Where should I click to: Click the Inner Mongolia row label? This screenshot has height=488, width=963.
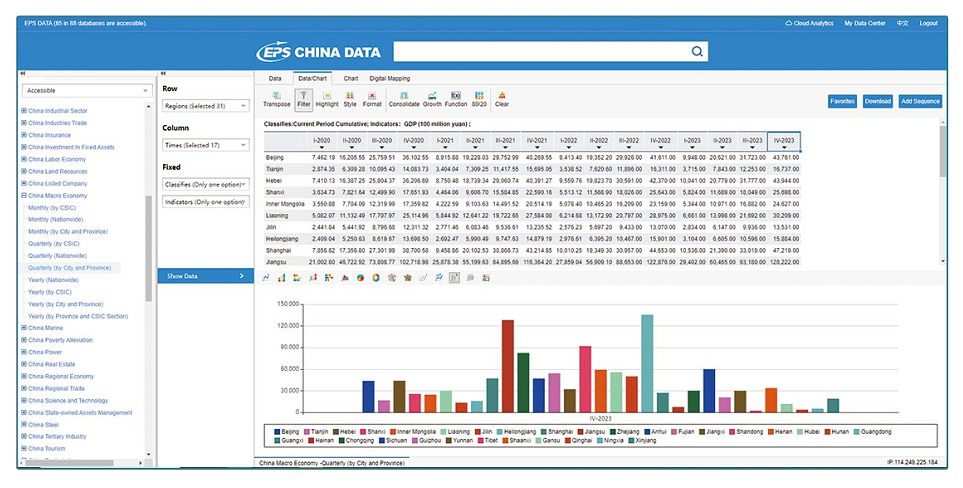click(x=284, y=204)
